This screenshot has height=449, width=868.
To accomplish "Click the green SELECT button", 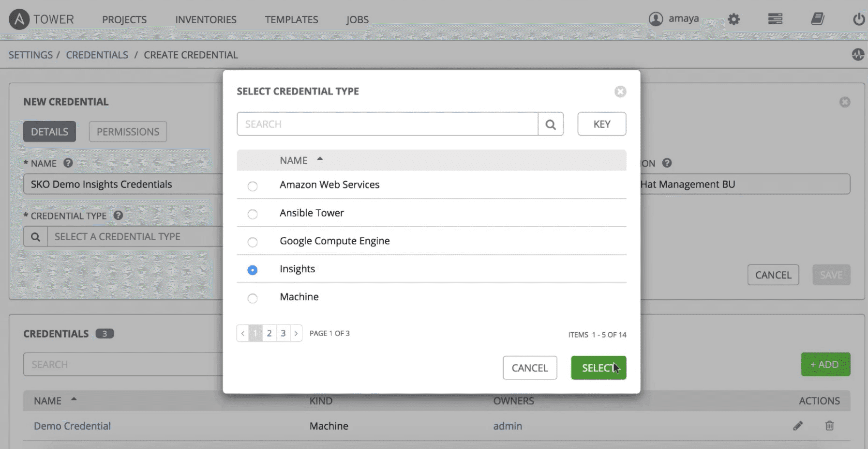I will click(x=599, y=368).
